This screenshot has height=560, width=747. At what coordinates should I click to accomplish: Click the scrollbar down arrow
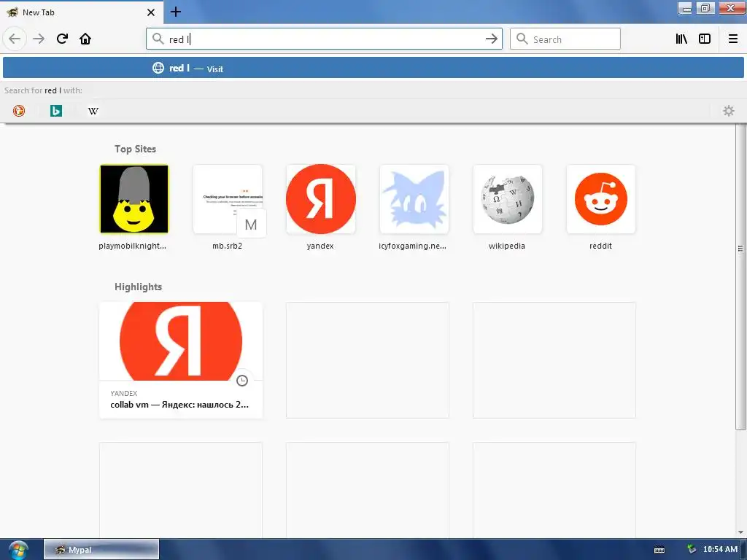pos(740,532)
